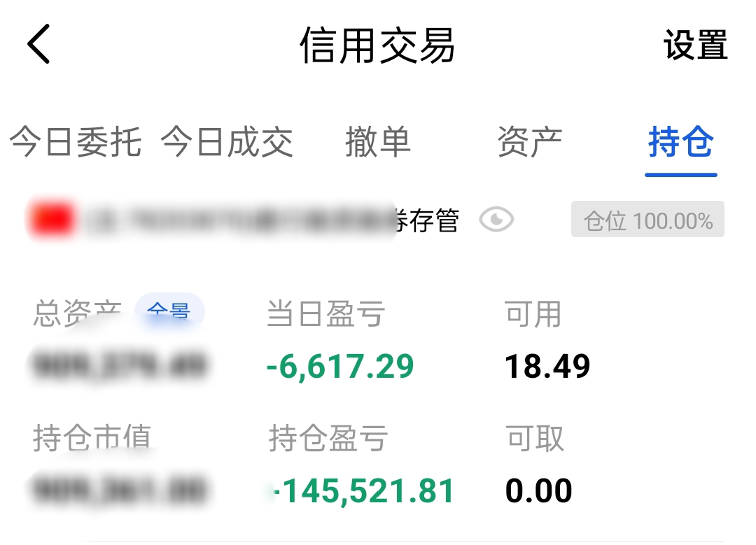Tap the 信用交易 page title
This screenshot has width=756, height=545.
click(377, 45)
